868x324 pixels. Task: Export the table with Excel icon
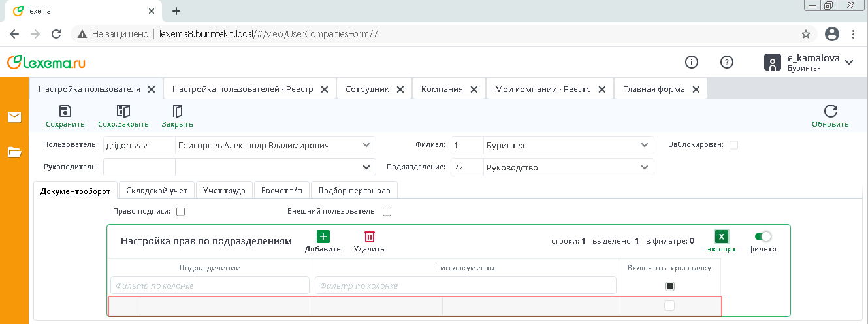point(721,237)
